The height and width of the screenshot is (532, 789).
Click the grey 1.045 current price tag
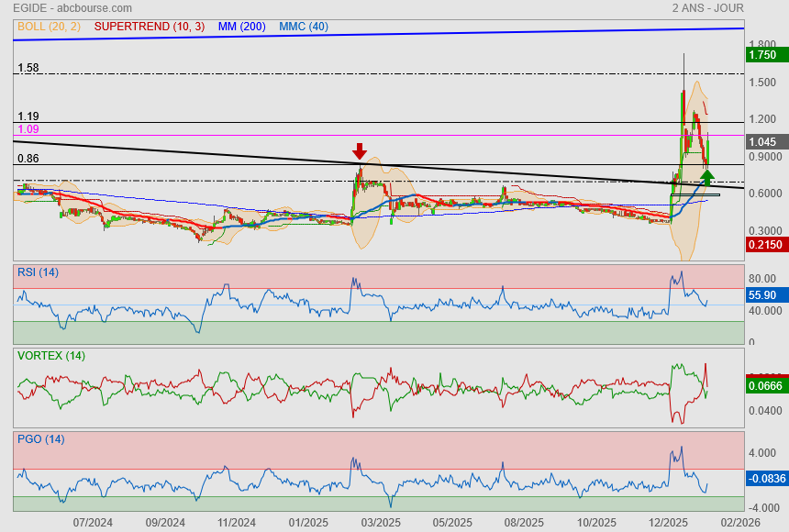pos(762,142)
